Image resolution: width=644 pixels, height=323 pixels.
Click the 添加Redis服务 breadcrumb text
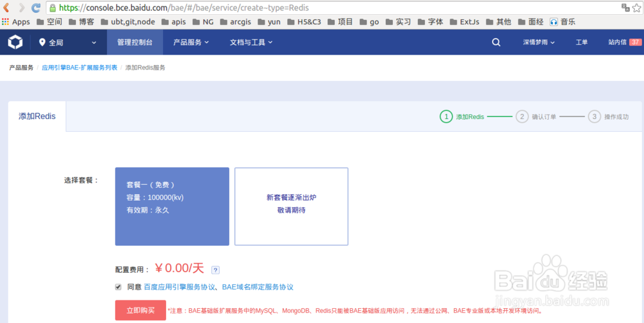146,68
